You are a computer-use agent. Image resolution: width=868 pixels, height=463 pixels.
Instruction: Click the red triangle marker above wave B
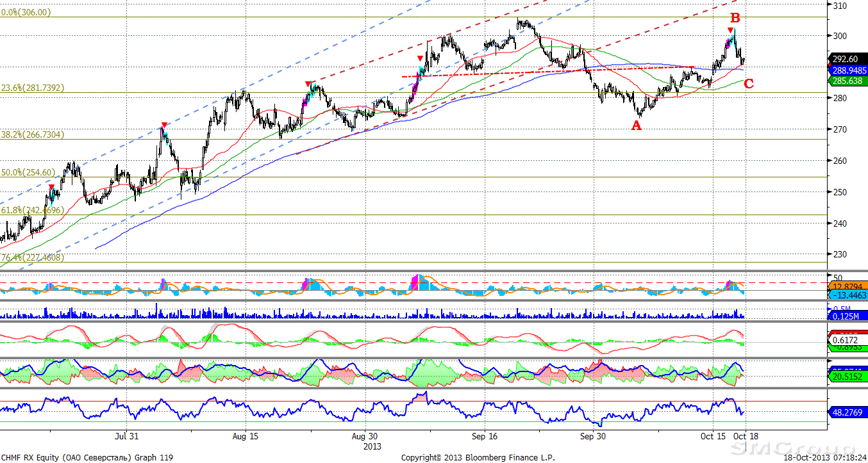[x=730, y=30]
